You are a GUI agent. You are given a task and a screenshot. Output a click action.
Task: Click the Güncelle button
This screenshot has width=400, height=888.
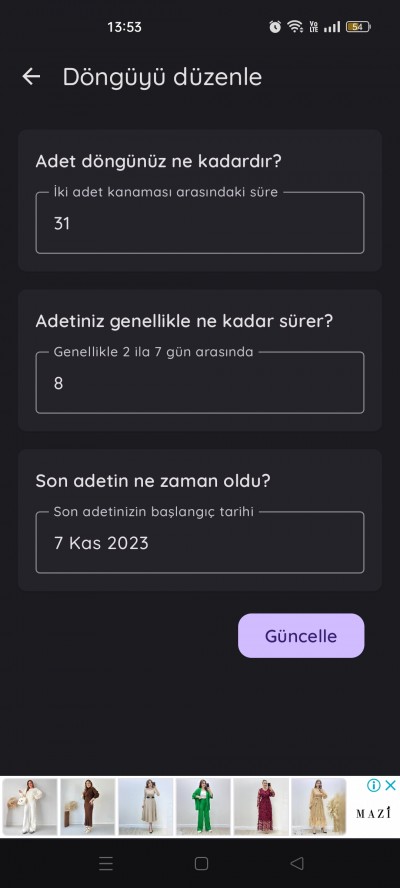[x=301, y=635]
